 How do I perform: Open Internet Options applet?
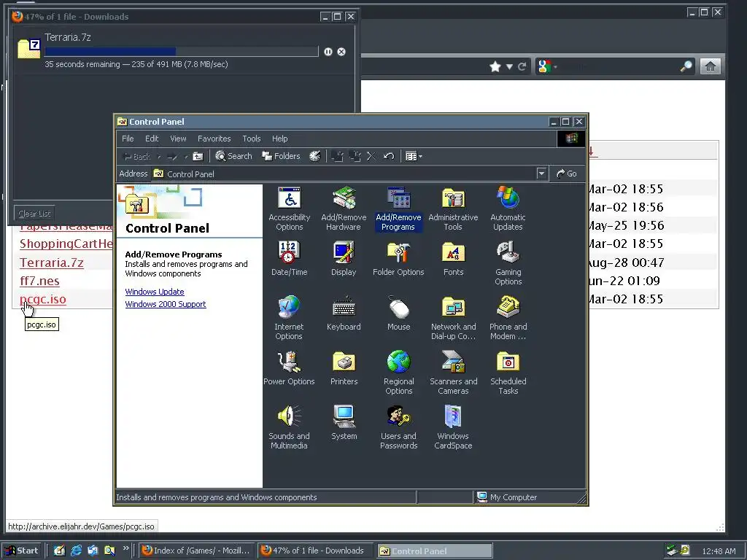[x=289, y=318]
